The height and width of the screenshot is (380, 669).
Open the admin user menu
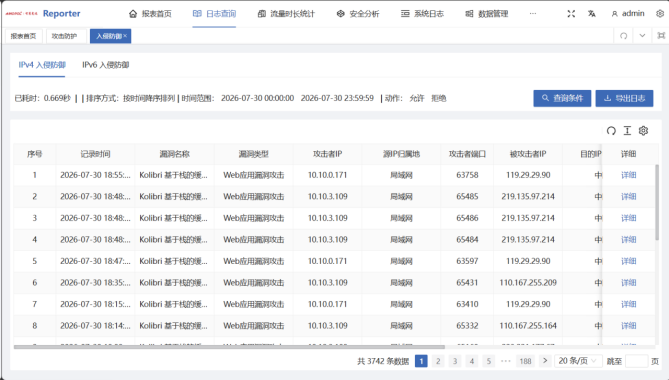[x=628, y=14]
